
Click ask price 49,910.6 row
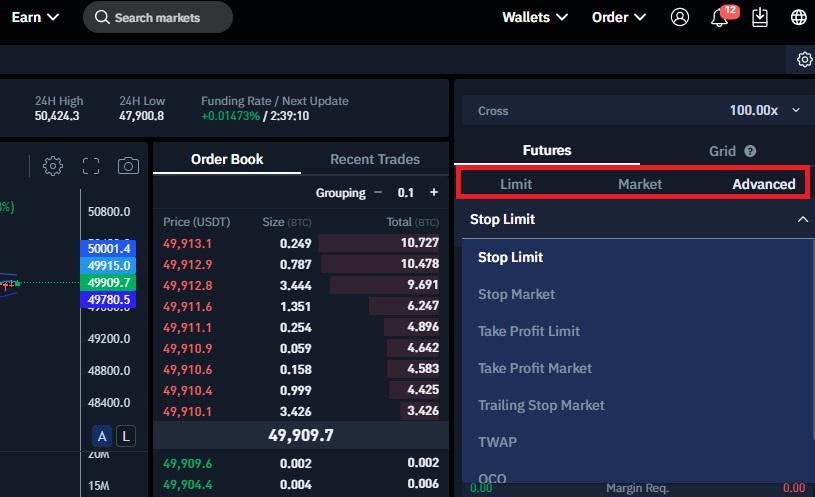[x=301, y=369]
